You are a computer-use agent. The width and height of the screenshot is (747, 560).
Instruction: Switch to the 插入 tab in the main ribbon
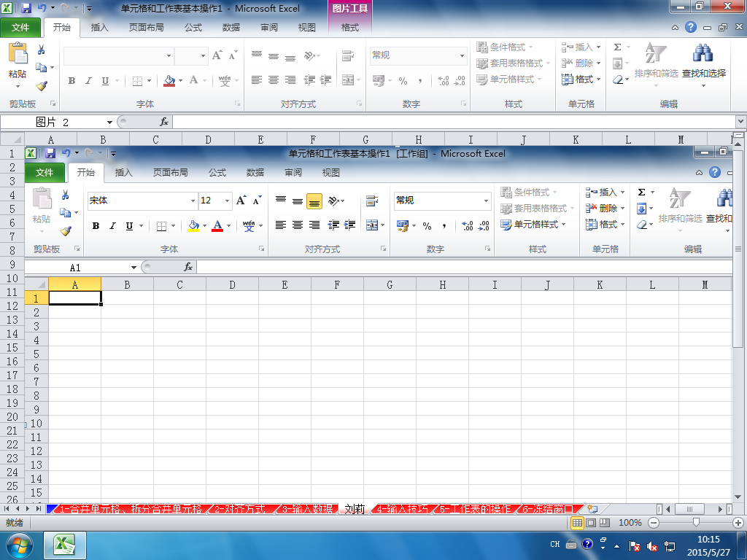coord(99,27)
